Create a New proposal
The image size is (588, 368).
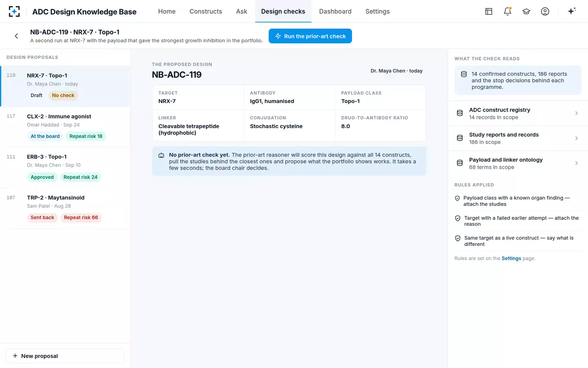tap(65, 356)
